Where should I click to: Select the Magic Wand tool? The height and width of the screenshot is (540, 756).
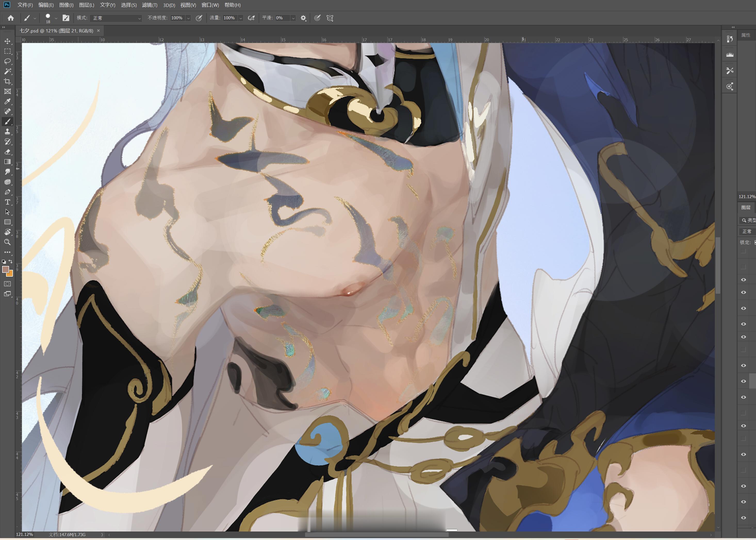pyautogui.click(x=7, y=71)
